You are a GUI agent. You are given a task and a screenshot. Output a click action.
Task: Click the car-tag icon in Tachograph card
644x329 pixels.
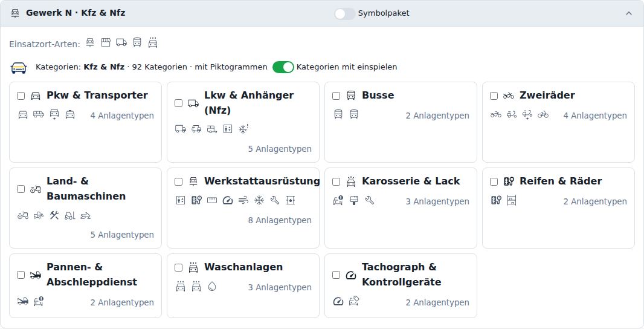click(x=354, y=301)
